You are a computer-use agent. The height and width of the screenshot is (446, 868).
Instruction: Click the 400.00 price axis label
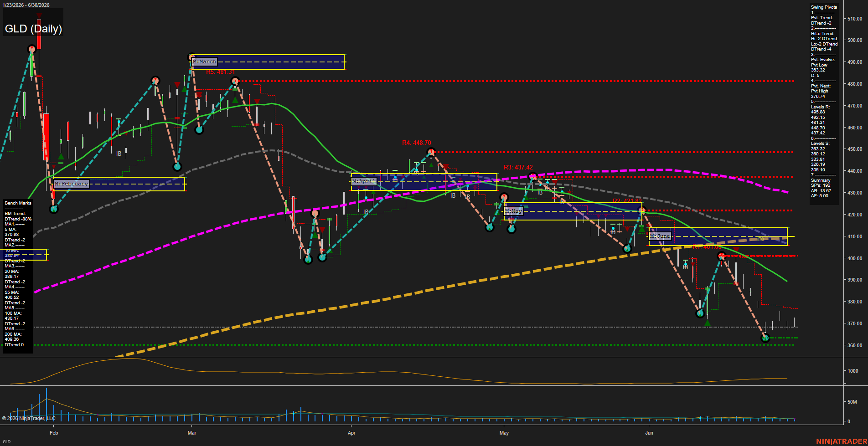pyautogui.click(x=855, y=258)
